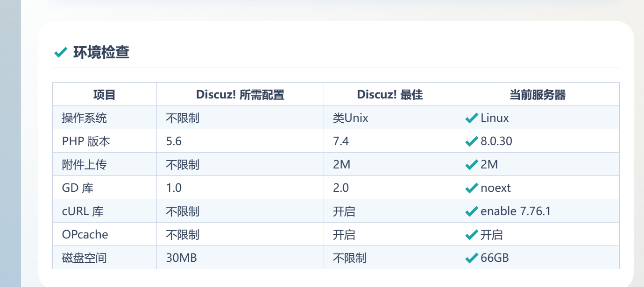Click the GD 库 row label
This screenshot has width=644, height=287.
click(78, 188)
